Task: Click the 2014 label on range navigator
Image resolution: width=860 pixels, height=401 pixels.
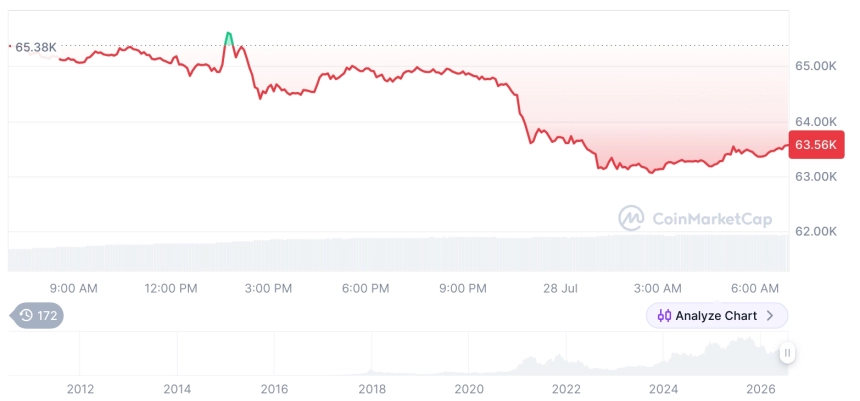Action: (x=177, y=389)
